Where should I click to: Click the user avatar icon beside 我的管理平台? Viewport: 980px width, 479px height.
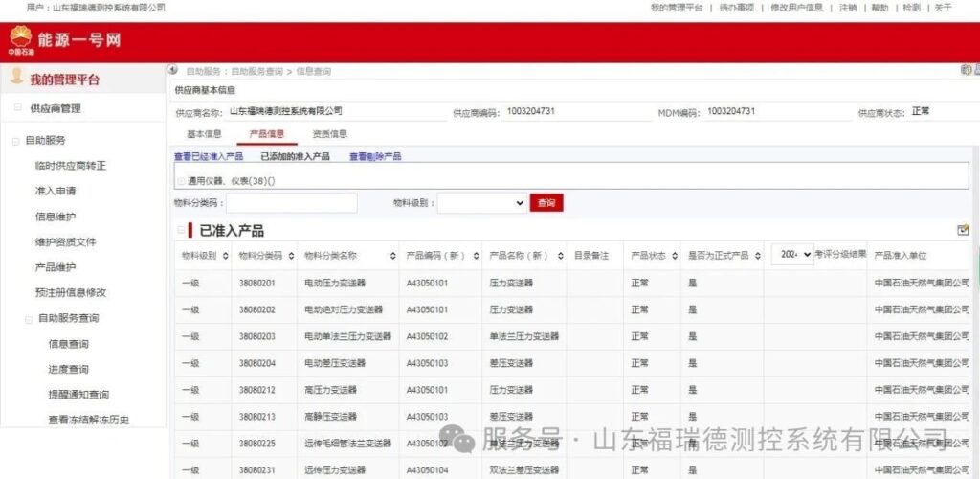coord(16,77)
